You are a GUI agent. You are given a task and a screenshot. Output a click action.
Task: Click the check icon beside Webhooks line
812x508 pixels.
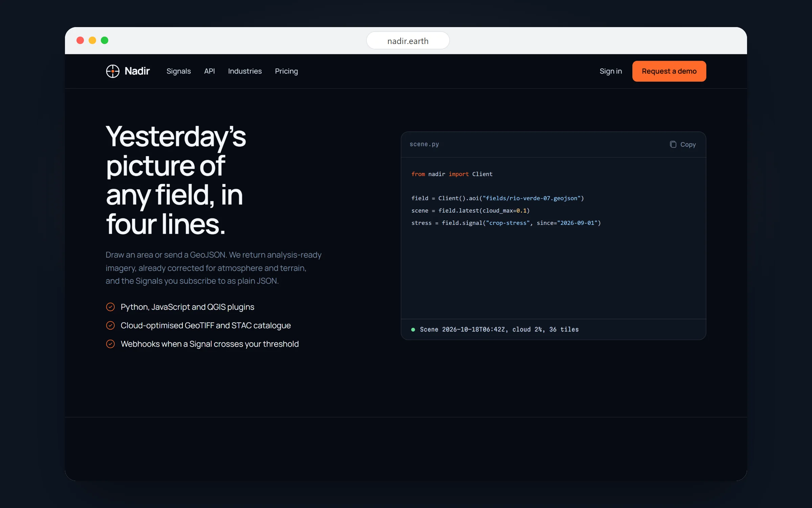coord(110,344)
